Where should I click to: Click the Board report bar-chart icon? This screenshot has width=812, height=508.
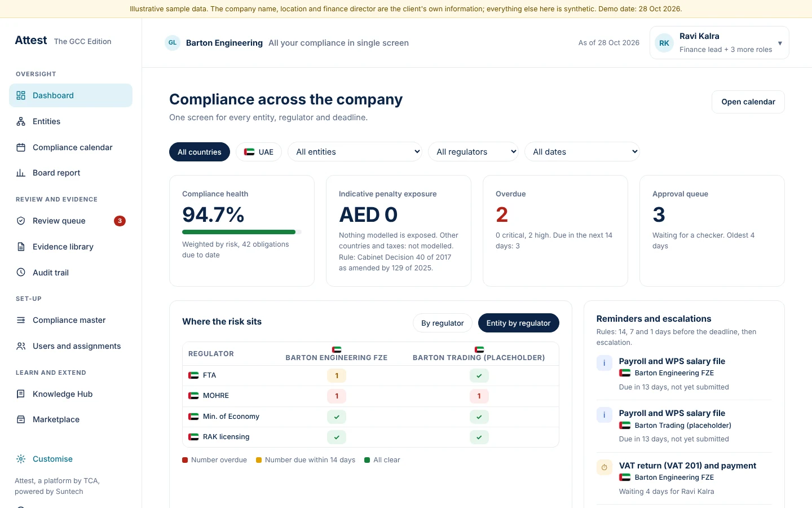[x=21, y=173]
